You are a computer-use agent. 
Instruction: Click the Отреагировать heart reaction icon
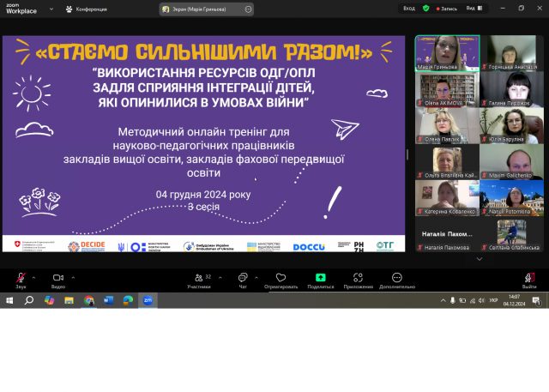[281, 278]
